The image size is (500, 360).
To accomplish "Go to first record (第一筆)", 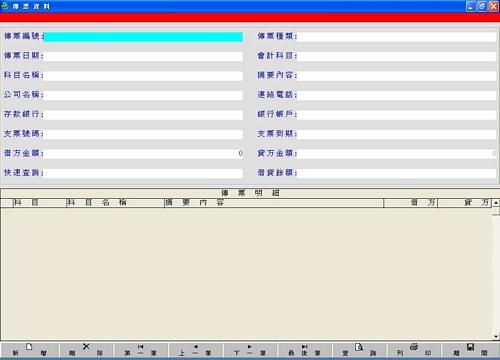I will [140, 350].
